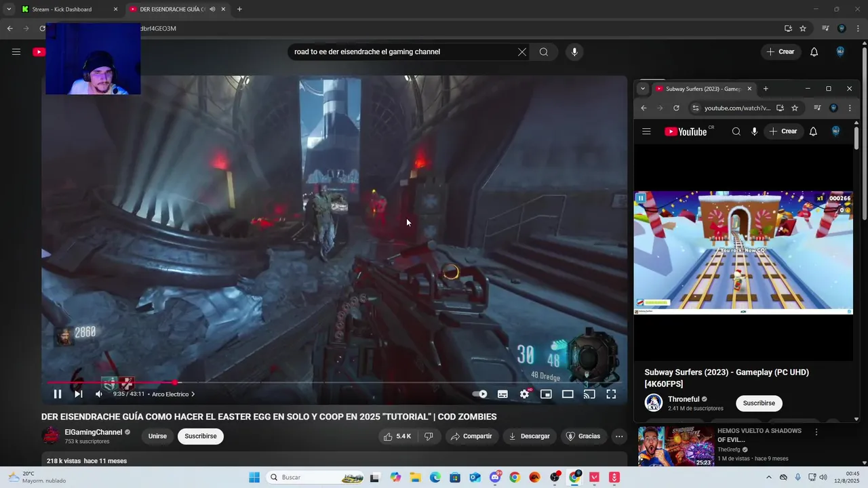Screen dimensions: 868x488
Task: Open the hamburger guide menu in main window
Action: click(16, 52)
